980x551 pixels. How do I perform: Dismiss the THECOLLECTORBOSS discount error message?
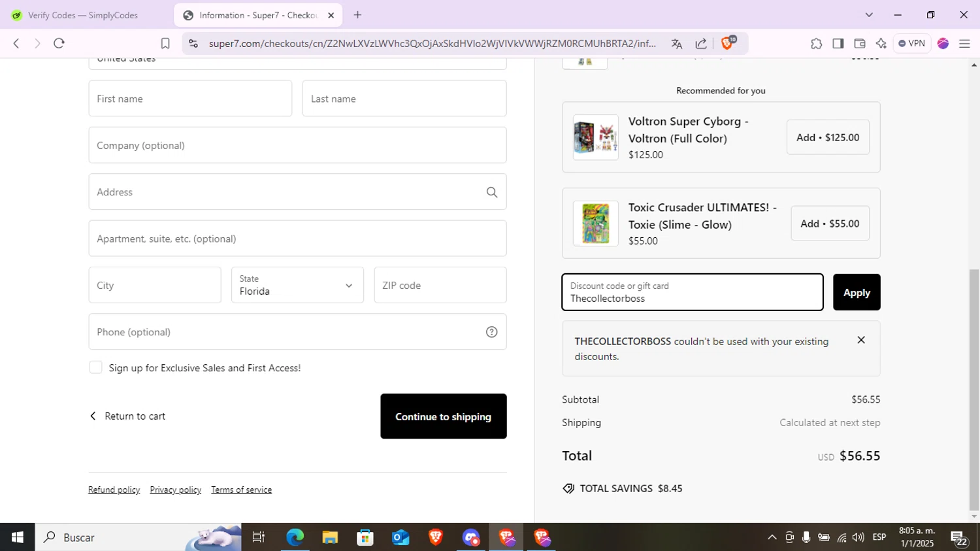tap(861, 340)
